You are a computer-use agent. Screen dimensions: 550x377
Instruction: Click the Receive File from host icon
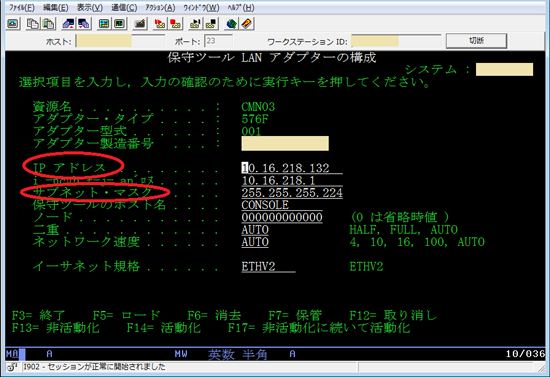84,24
